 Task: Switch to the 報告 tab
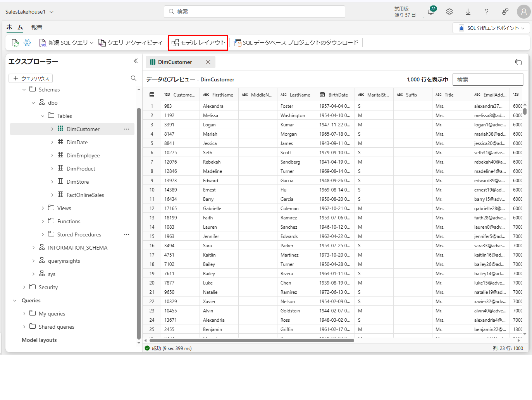[x=37, y=27]
